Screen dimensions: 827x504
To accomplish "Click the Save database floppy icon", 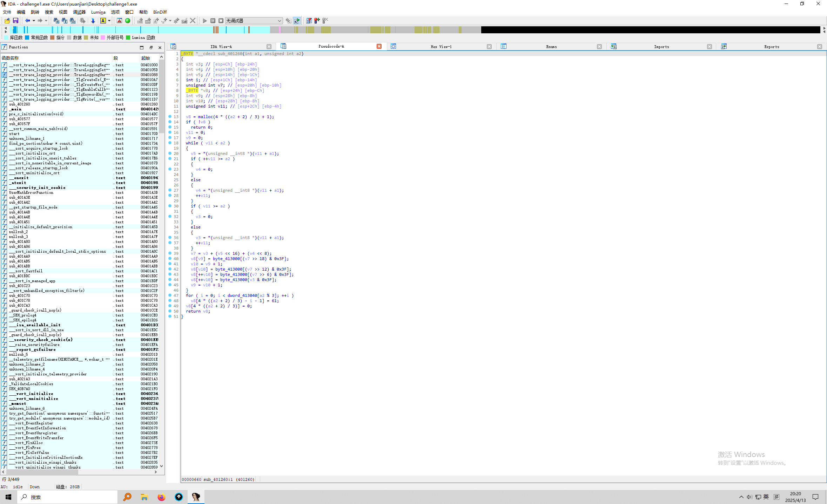I will [x=15, y=21].
